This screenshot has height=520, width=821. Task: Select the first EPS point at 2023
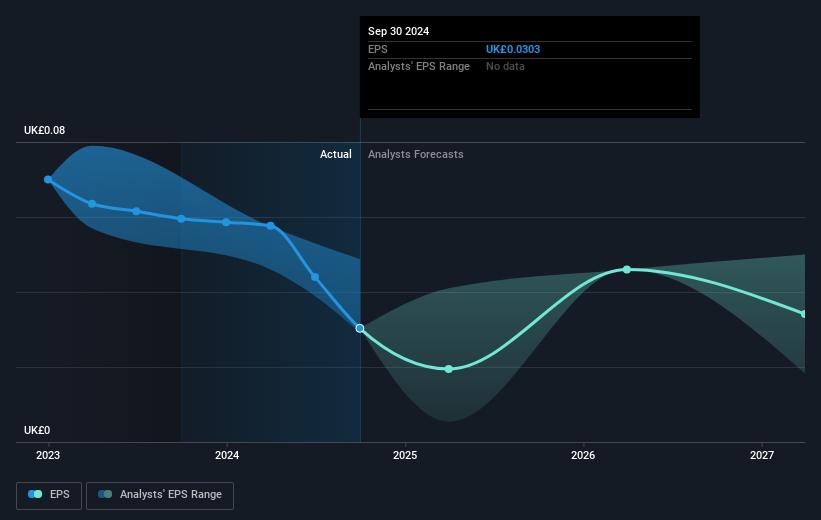[48, 180]
